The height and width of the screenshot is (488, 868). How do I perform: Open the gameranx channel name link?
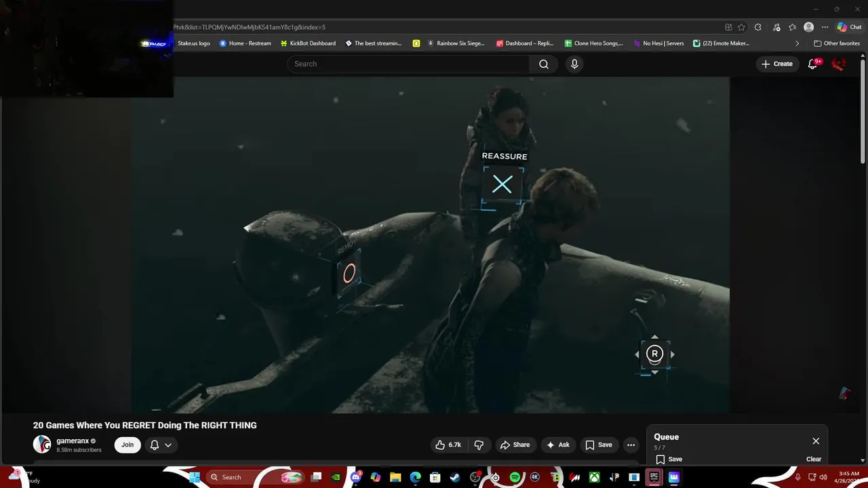pyautogui.click(x=73, y=441)
